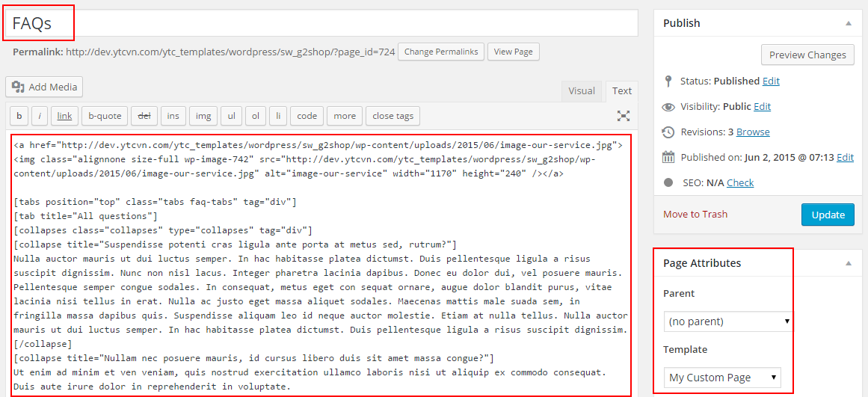
Task: Click the li quicktag button
Action: (278, 116)
